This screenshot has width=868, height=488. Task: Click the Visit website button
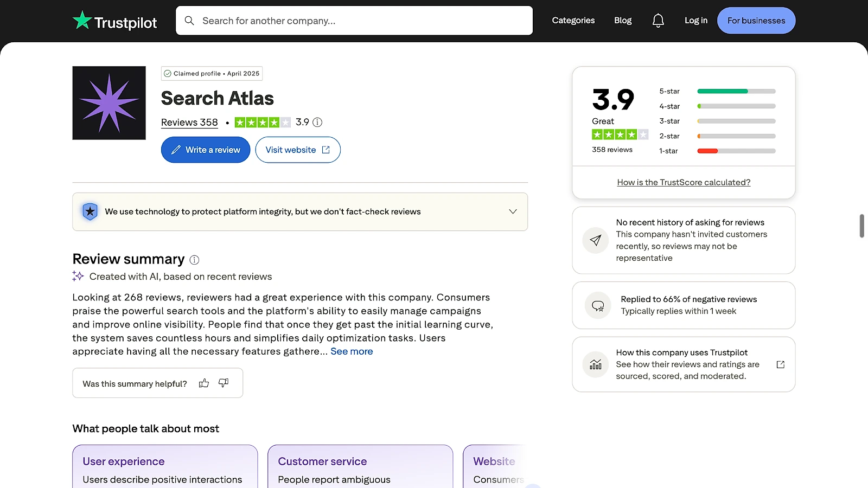coord(298,150)
